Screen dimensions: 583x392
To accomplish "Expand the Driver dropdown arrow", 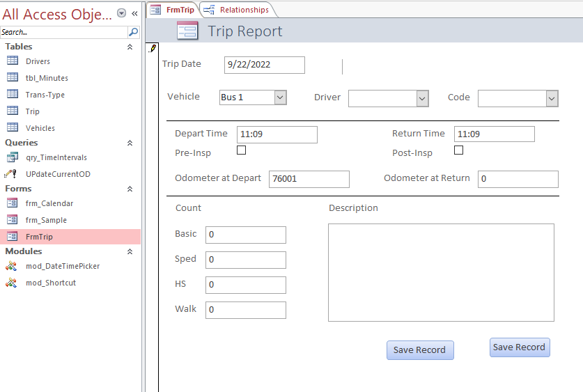I will tap(422, 99).
